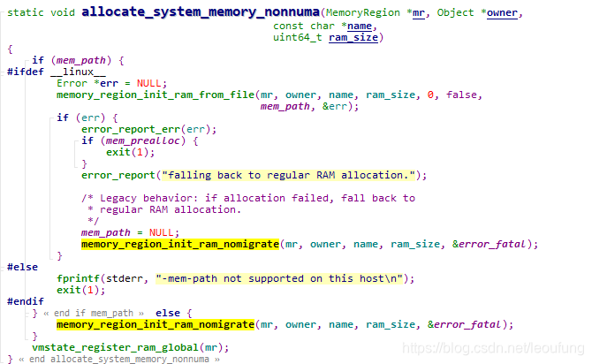Screen dimensions: 592x364
Task: Select underlined 'owner' parameter in signature
Action: [502, 13]
